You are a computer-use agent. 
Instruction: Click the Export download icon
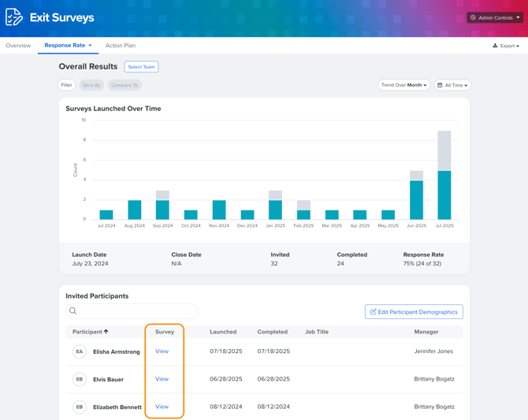pyautogui.click(x=495, y=46)
